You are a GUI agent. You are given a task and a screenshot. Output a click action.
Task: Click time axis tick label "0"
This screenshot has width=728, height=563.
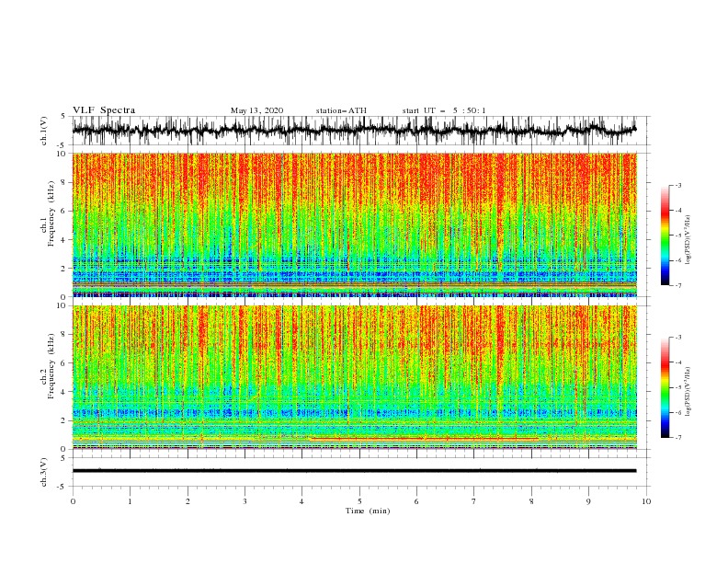(73, 501)
